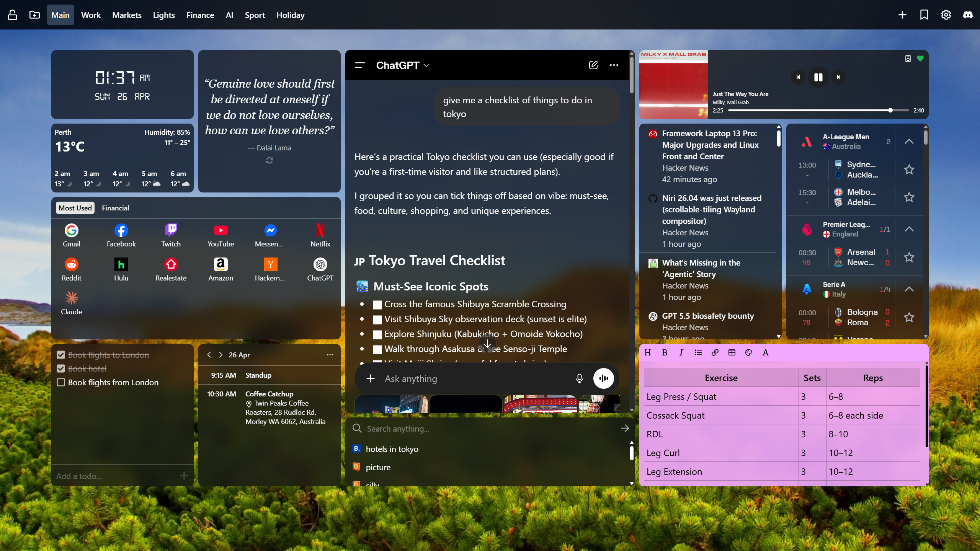Open the Amazon shortcut
Viewport: 980px width, 551px height.
[220, 269]
